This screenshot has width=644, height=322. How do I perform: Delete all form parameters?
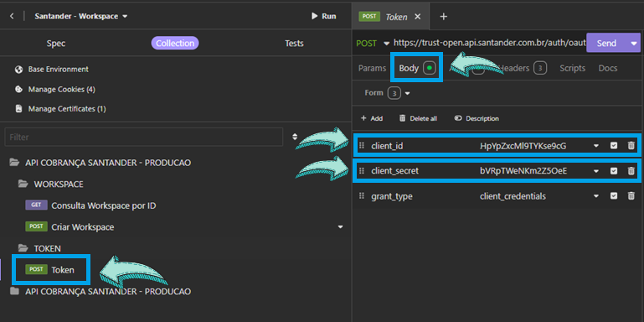[x=418, y=118]
